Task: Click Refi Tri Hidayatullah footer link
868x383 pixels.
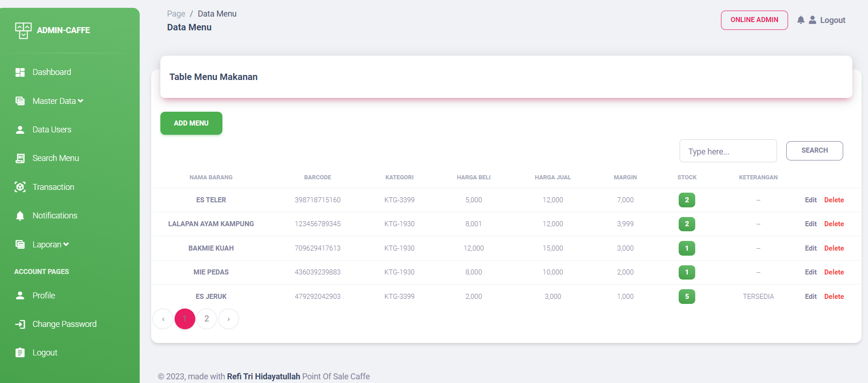Action: click(263, 377)
